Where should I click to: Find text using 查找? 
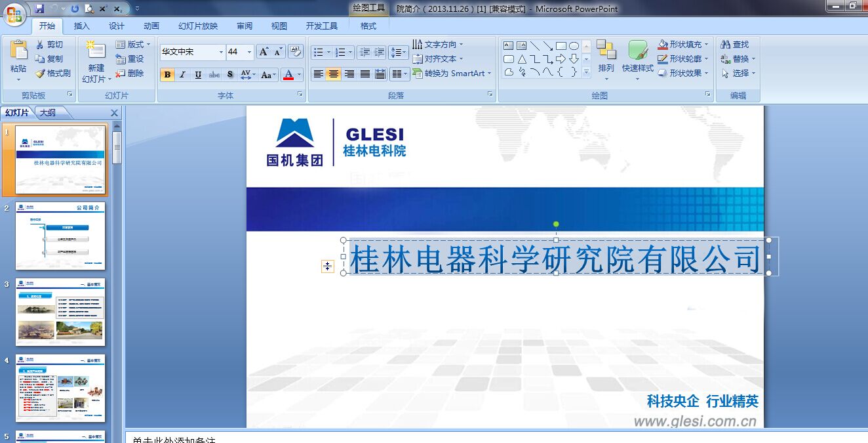[x=735, y=45]
